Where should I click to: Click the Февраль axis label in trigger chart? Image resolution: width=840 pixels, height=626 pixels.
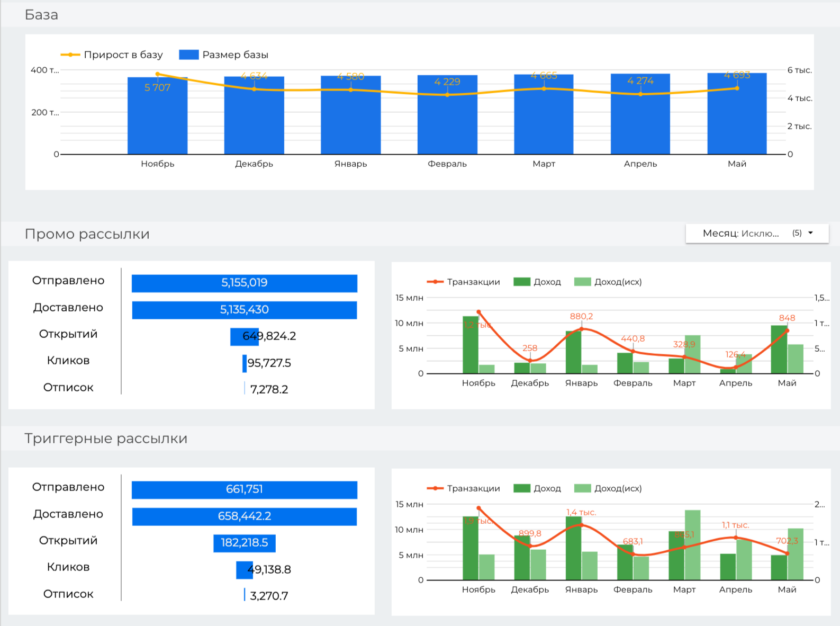coord(633,589)
